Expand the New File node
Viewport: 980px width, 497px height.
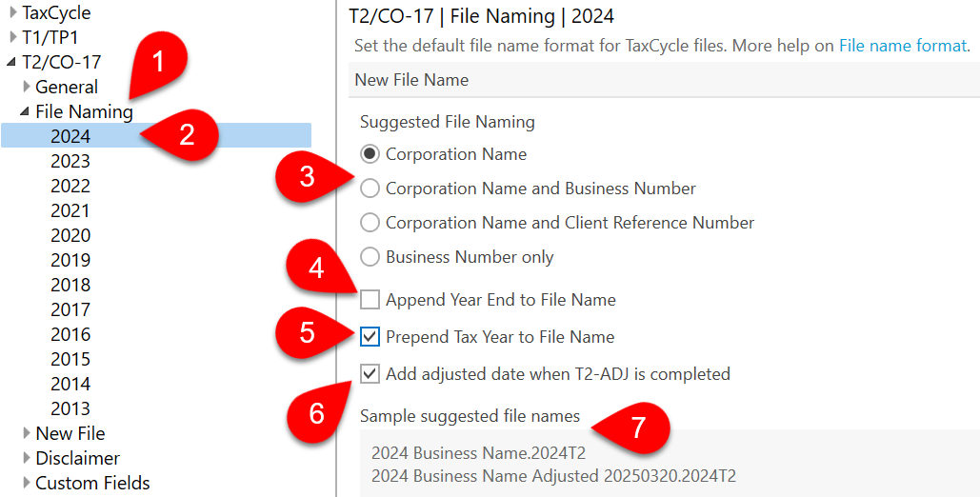(x=27, y=434)
